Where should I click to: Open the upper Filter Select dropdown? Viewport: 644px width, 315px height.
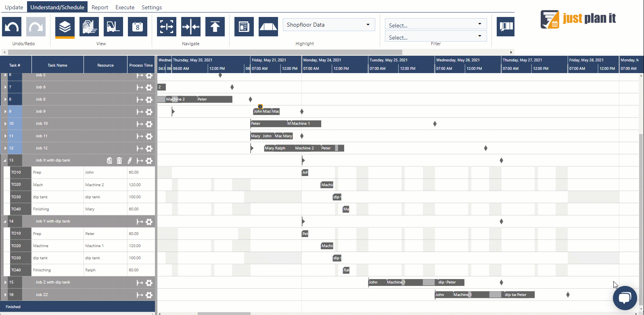coord(436,24)
